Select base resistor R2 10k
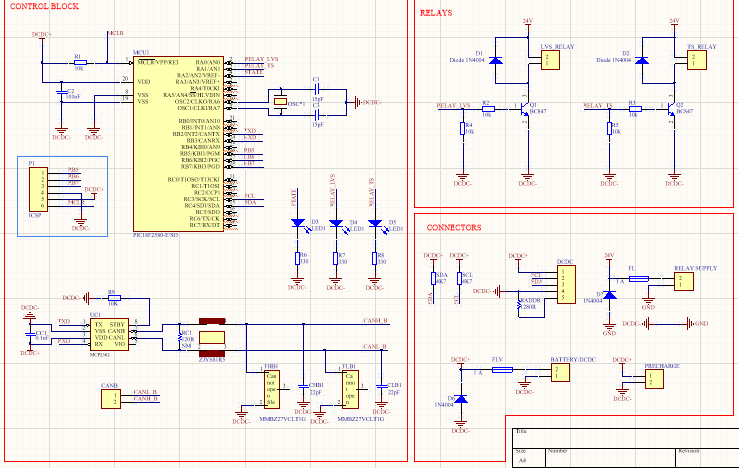 click(x=488, y=109)
